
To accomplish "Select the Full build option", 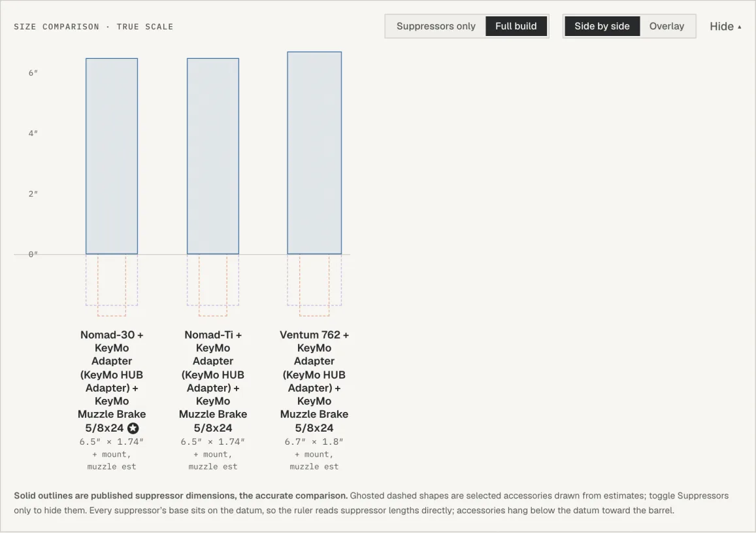I will click(516, 26).
